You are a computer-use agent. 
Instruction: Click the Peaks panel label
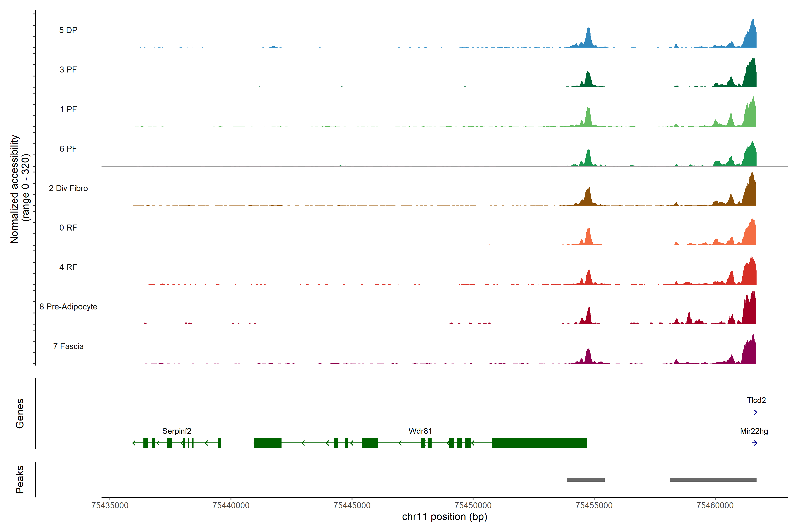tap(20, 479)
